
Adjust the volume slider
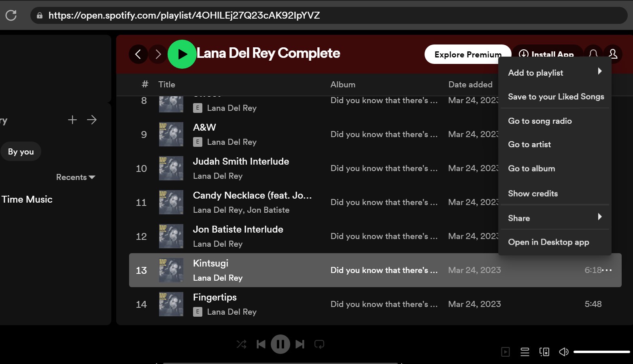click(602, 352)
